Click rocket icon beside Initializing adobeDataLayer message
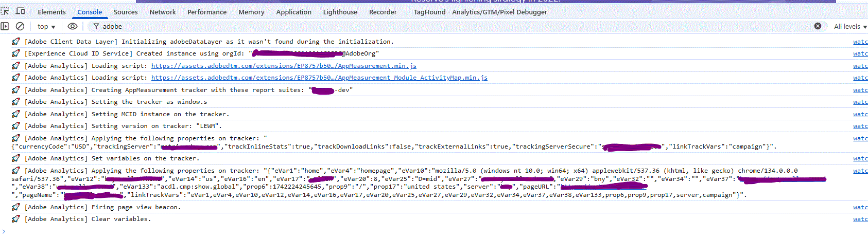Screen dimensions: 868x238 [16, 42]
